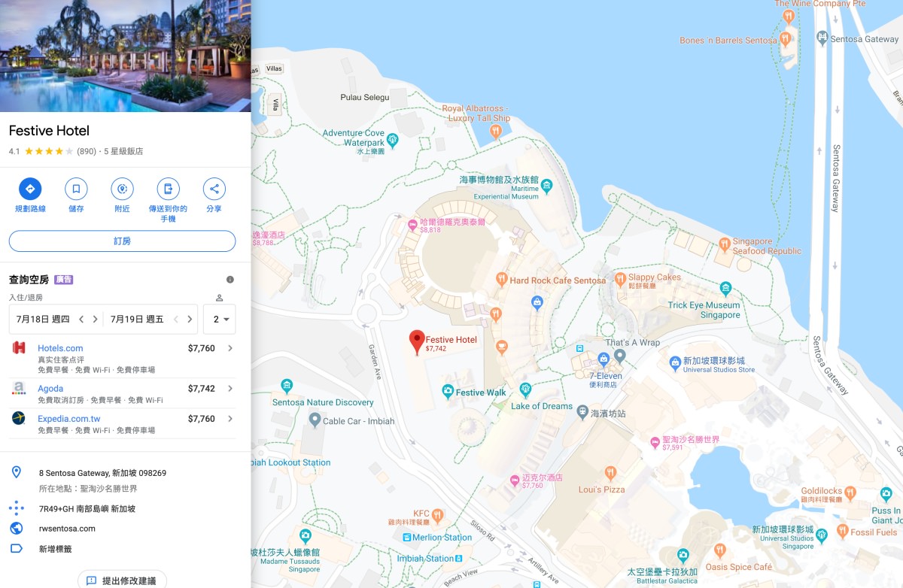Open the Expedia.com.tw link
The width and height of the screenshot is (903, 588).
point(68,419)
